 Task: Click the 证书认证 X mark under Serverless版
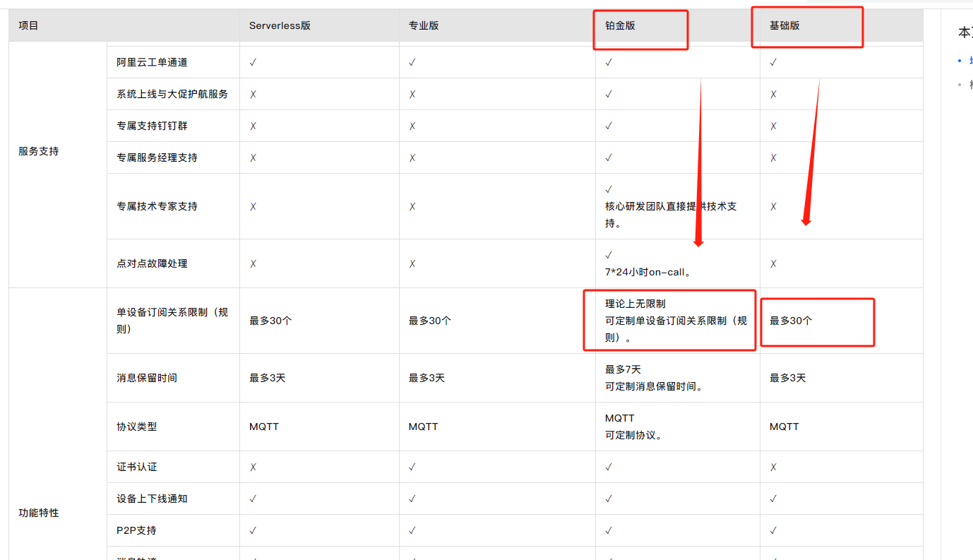click(x=253, y=467)
